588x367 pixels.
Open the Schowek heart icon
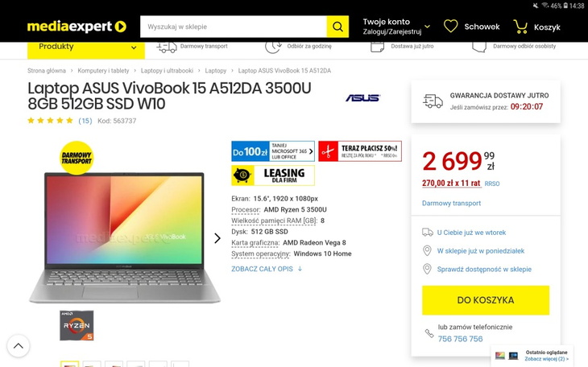(x=451, y=27)
